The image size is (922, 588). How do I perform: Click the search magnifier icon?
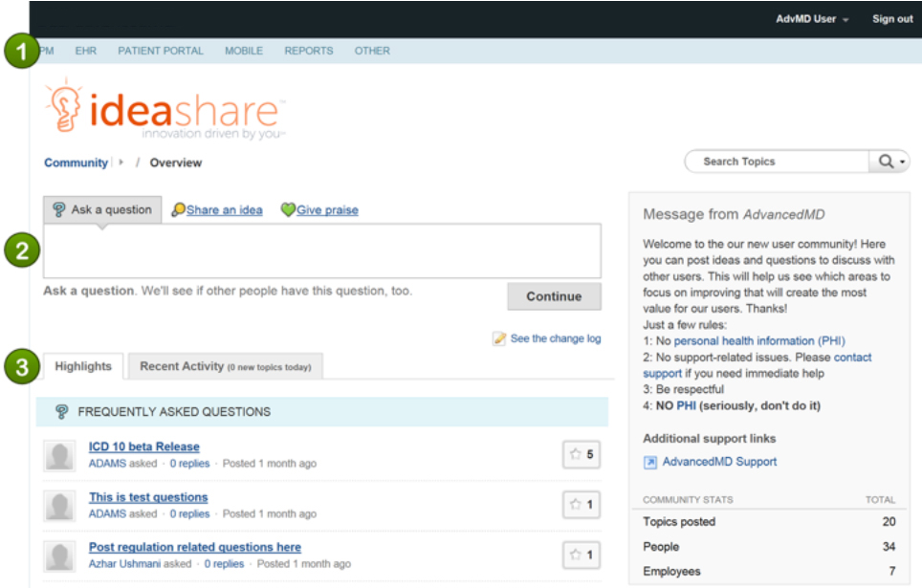pyautogui.click(x=886, y=162)
